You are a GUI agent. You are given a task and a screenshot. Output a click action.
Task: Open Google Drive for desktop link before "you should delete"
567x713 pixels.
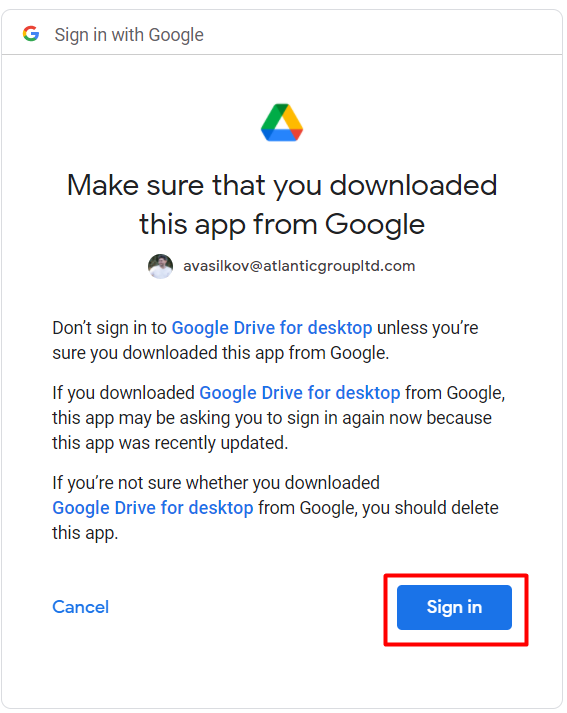coord(153,508)
